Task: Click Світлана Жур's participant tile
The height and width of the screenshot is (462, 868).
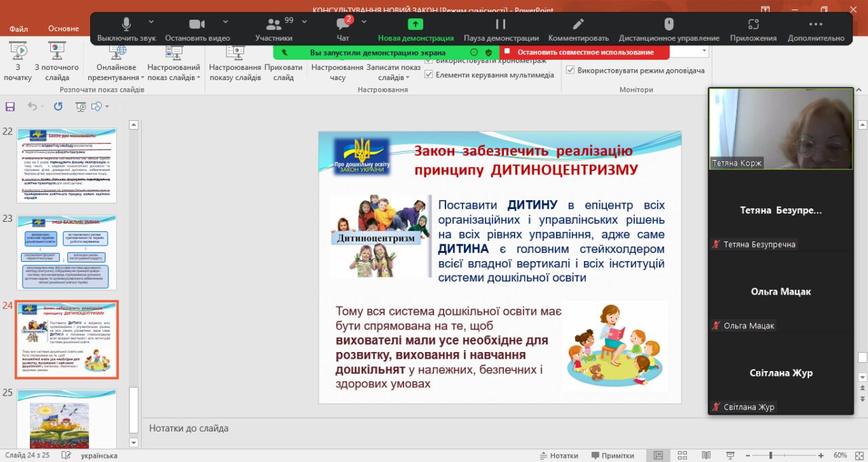Action: pos(781,373)
